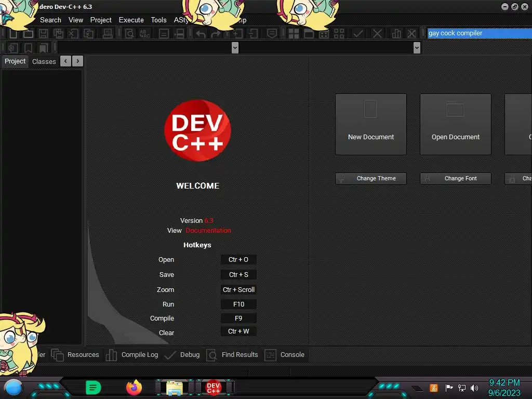Switch to the Project sidebar tab
This screenshot has width=532, height=399.
(15, 61)
